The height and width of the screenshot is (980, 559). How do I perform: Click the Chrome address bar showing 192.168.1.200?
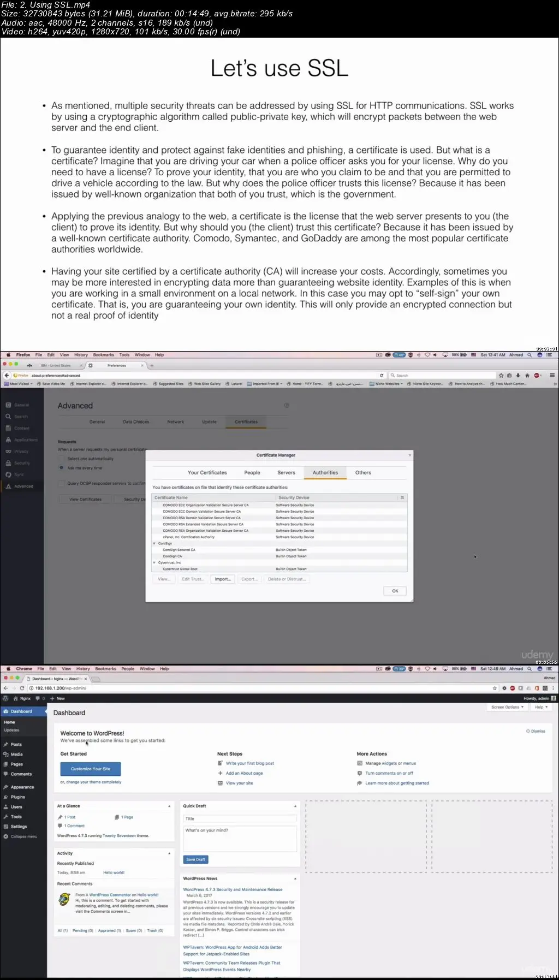pos(259,688)
